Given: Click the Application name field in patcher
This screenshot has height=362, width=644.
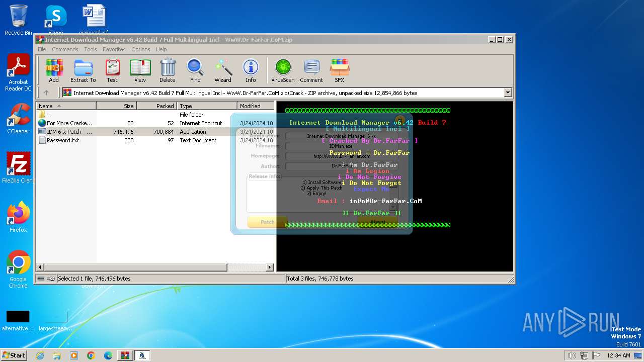Looking at the screenshot, I should [342, 136].
